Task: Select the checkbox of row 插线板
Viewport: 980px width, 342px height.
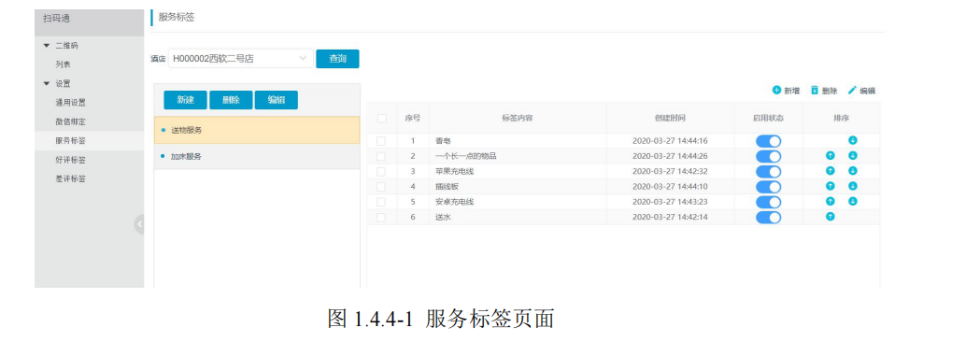Action: [x=381, y=186]
